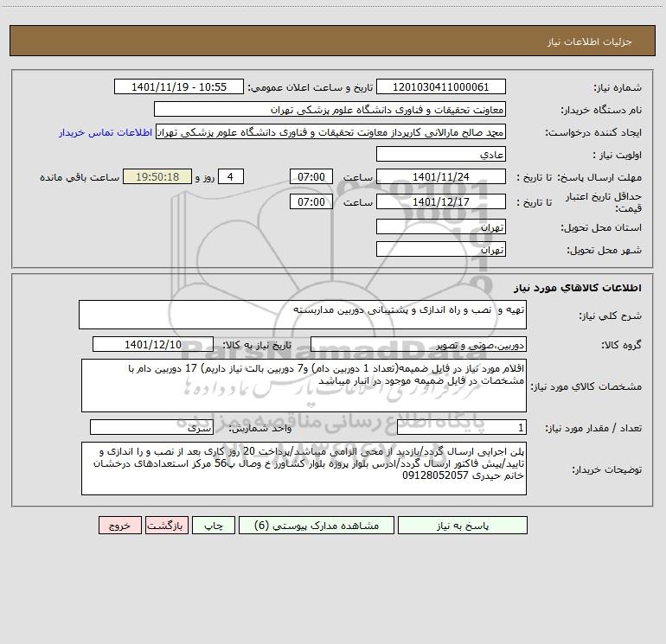Click the شهر محل تحویل field تهران
Image resolution: width=666 pixels, height=644 pixels.
[x=441, y=249]
